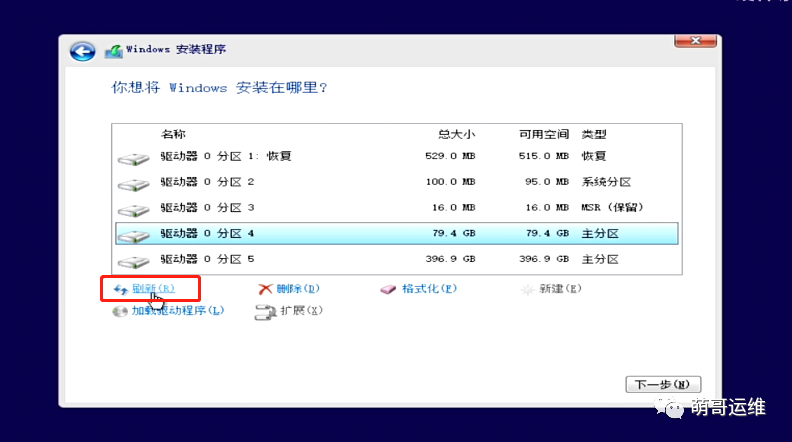Click the extend partition icon

265,312
